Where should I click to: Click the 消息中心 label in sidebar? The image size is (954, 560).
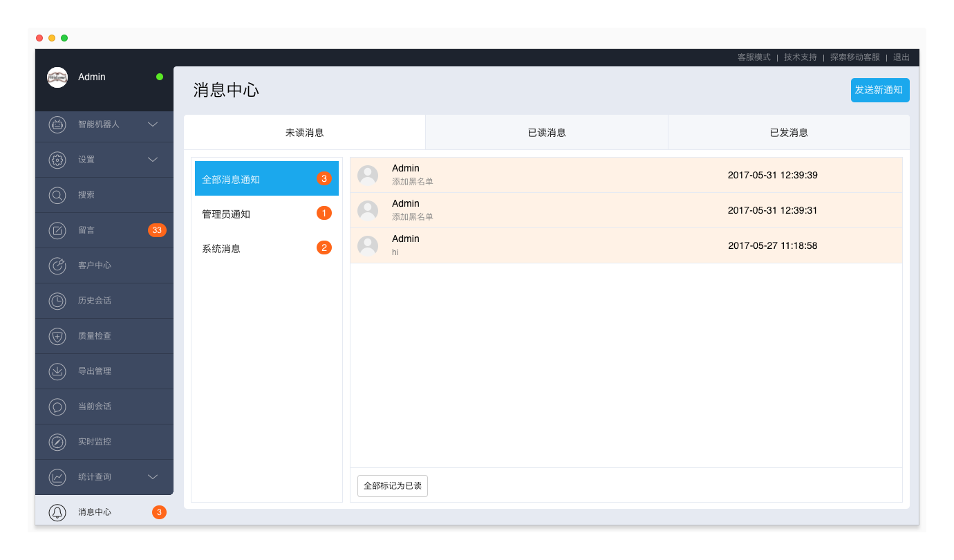(95, 512)
